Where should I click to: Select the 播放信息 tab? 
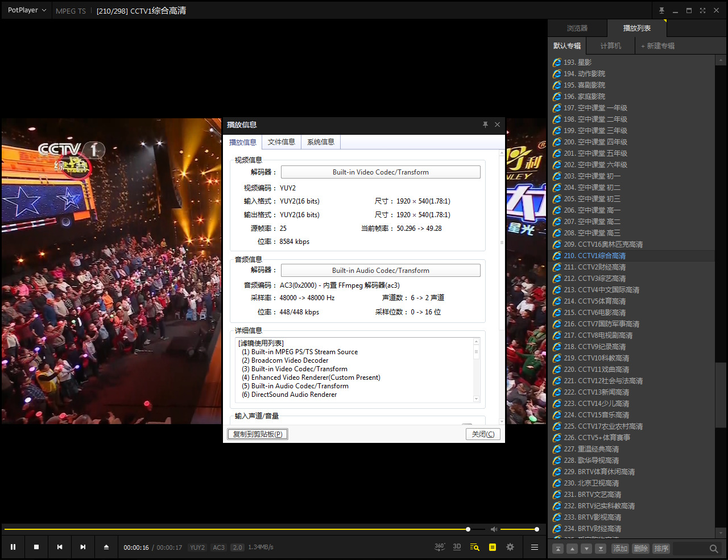tap(243, 142)
